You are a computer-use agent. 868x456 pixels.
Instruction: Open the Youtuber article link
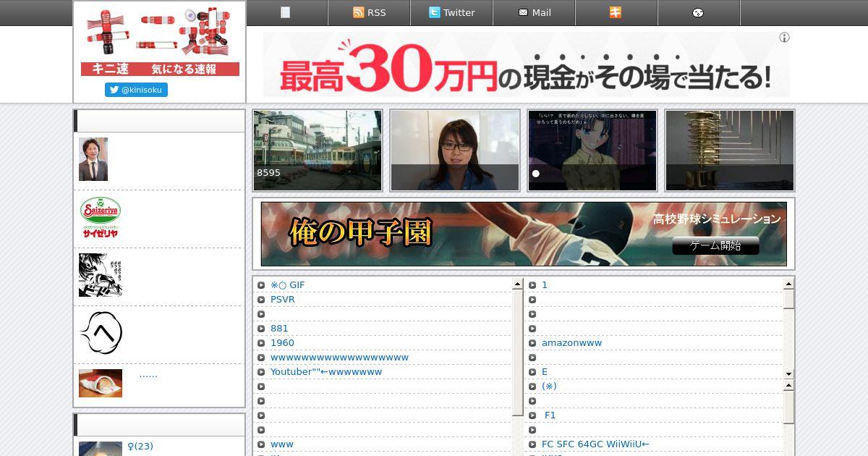point(326,372)
